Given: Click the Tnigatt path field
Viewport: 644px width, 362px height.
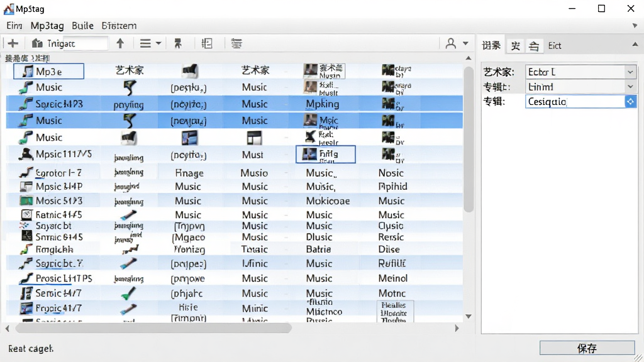Looking at the screenshot, I should click(x=76, y=43).
